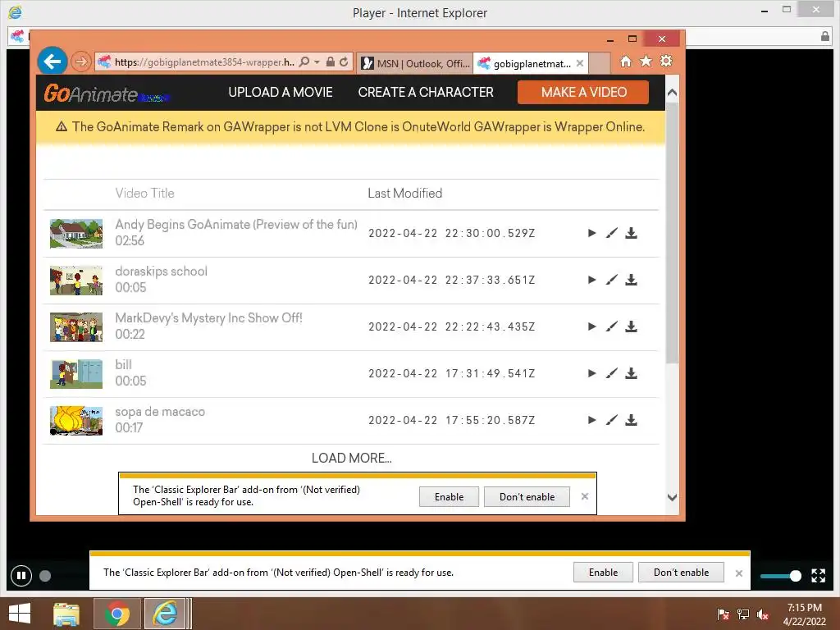The image size is (840, 630).
Task: Edit MarkDevy's Mystery Inc Show Off video
Action: pyautogui.click(x=612, y=326)
